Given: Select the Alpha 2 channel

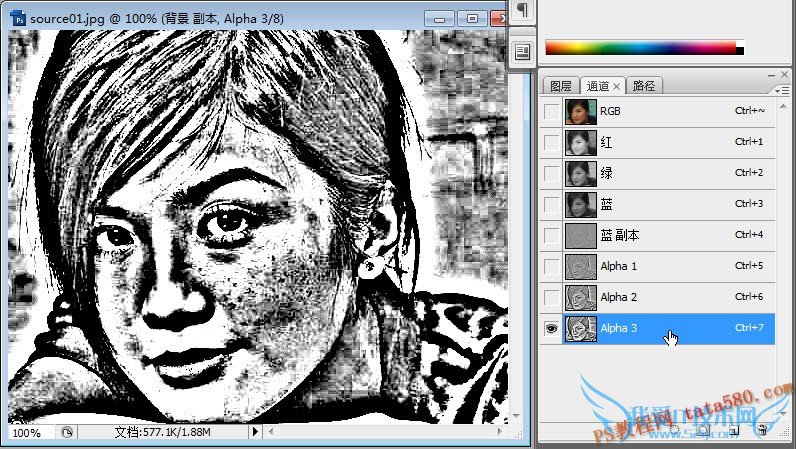Looking at the screenshot, I should coord(660,297).
